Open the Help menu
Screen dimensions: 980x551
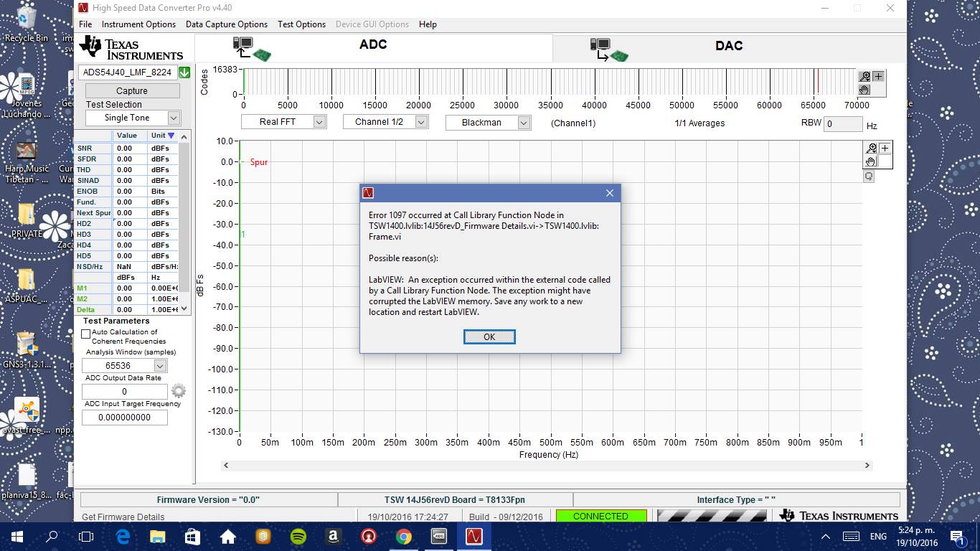click(428, 24)
